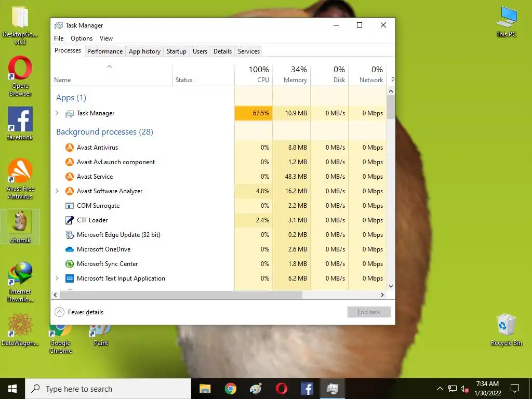Open the Windows Start menu
Screen dimensions: 532x399
tap(12, 389)
